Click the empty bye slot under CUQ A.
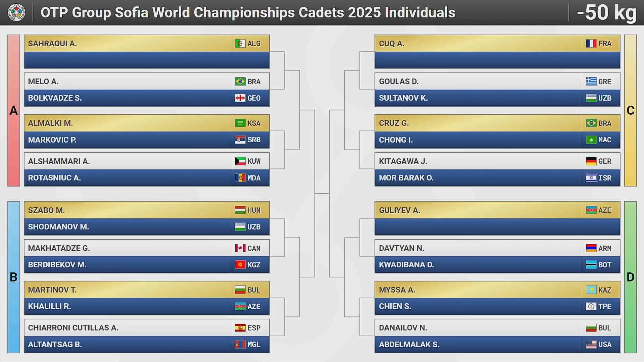 pyautogui.click(x=497, y=60)
